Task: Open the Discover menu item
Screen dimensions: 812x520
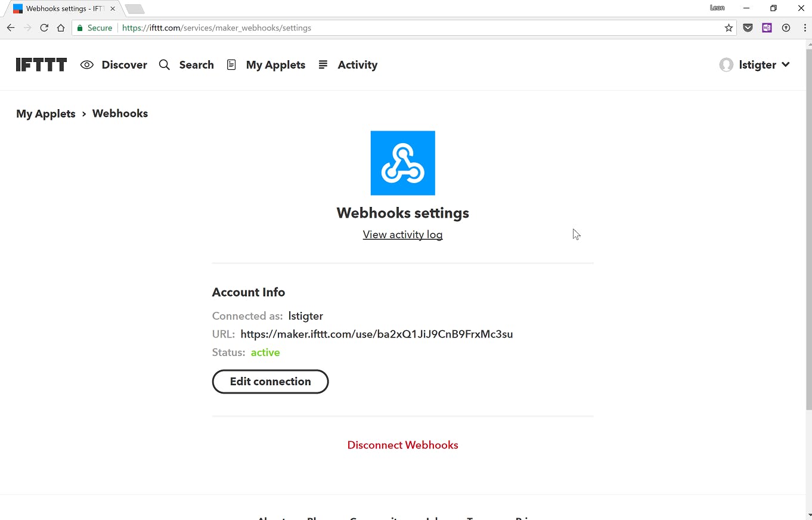Action: point(114,65)
